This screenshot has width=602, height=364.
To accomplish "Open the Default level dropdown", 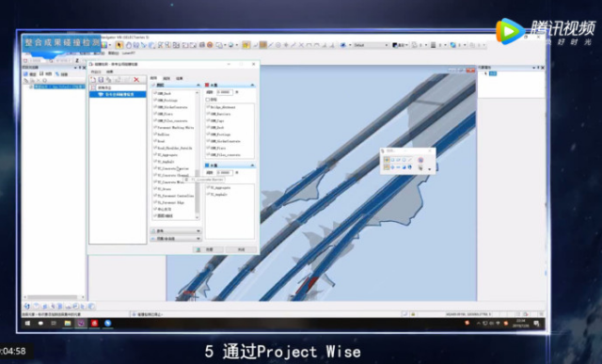I will pos(372,45).
